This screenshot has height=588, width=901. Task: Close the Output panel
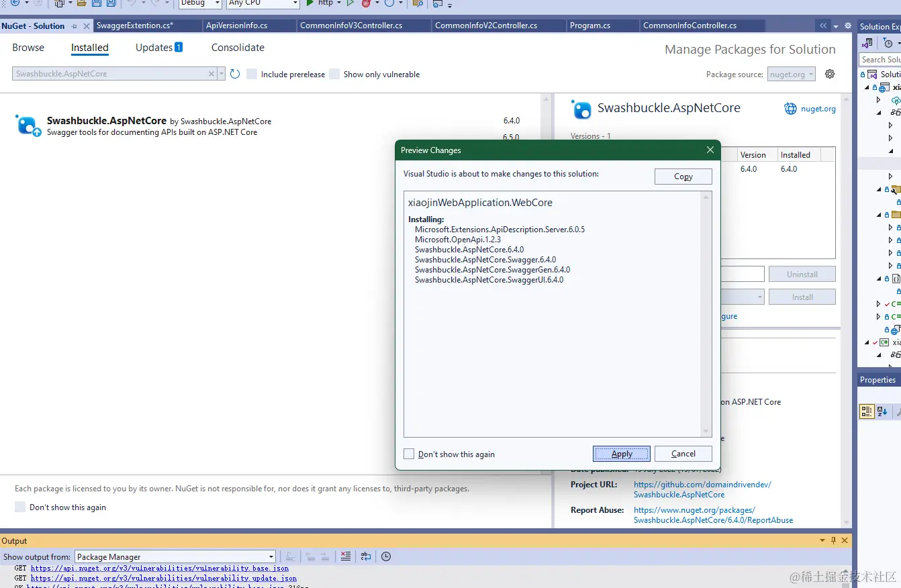(x=845, y=540)
